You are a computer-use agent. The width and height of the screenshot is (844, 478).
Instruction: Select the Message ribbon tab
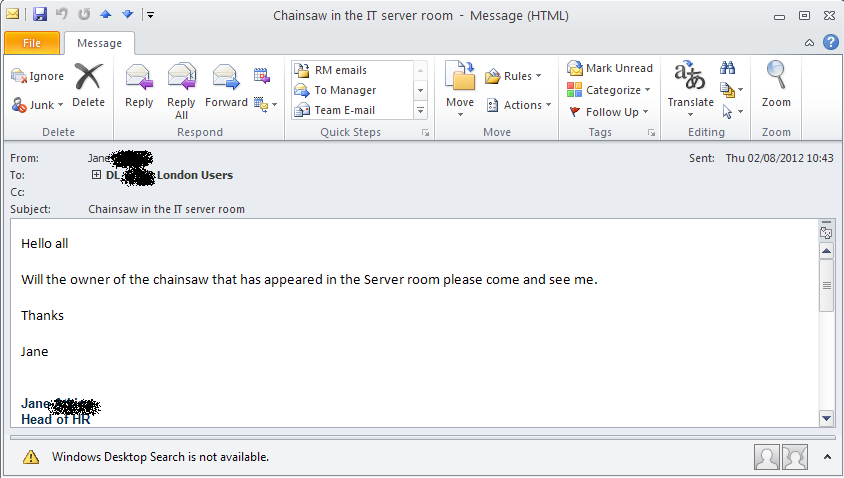(99, 43)
